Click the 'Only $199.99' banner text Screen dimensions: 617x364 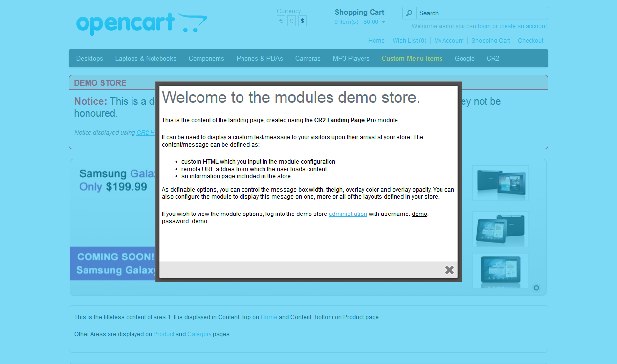[x=113, y=187]
